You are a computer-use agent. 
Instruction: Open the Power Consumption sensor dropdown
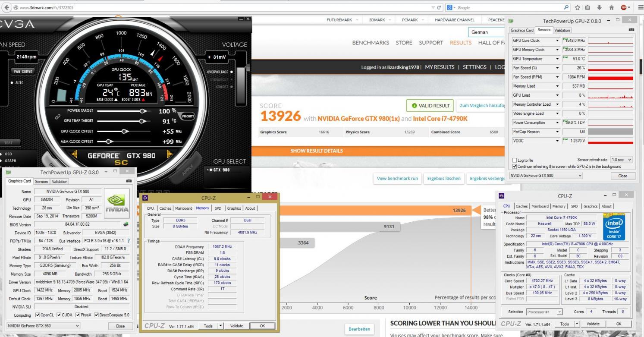pos(558,123)
